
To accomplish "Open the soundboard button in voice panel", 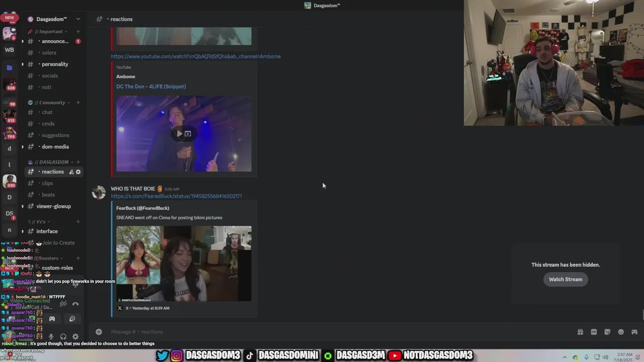I will click(x=72, y=319).
